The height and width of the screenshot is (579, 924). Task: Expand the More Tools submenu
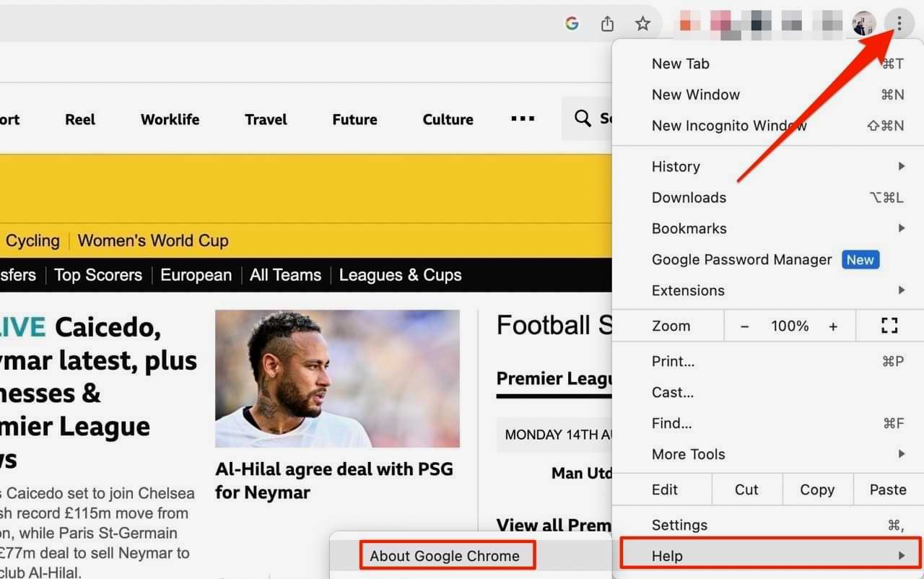(767, 455)
